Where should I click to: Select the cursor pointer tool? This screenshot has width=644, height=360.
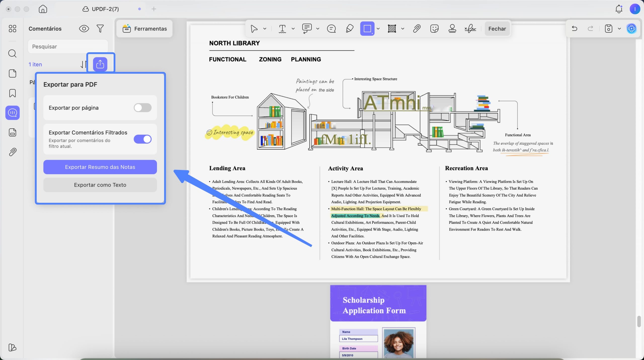[254, 29]
